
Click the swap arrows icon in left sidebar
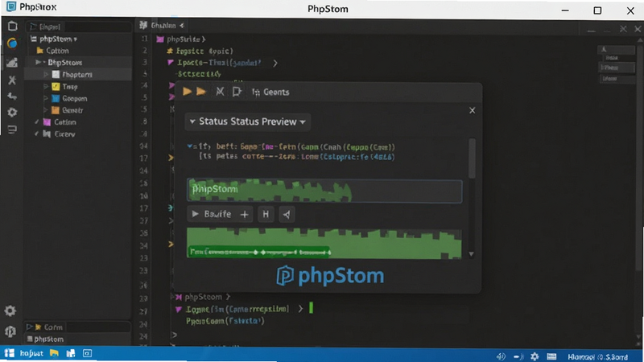click(12, 97)
